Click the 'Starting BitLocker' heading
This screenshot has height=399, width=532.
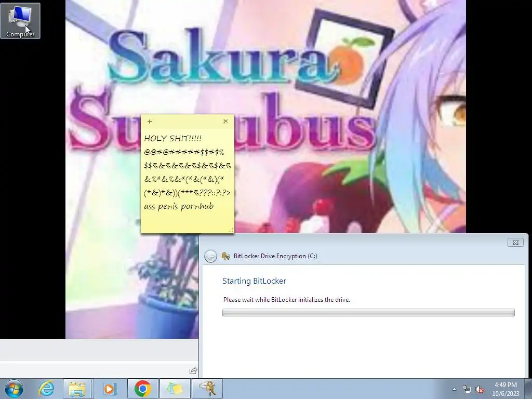[x=254, y=281]
